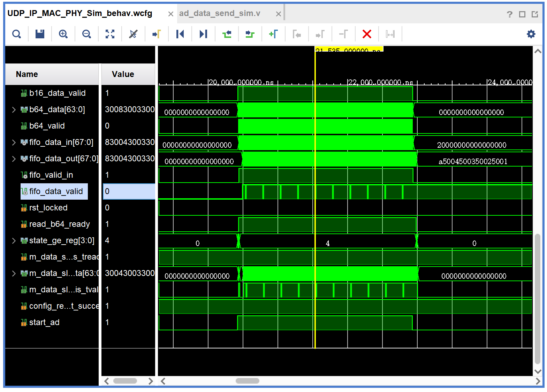Click the waveform horizontal scrollbar thumb
Image resolution: width=547 pixels, height=392 pixels.
pos(247,381)
